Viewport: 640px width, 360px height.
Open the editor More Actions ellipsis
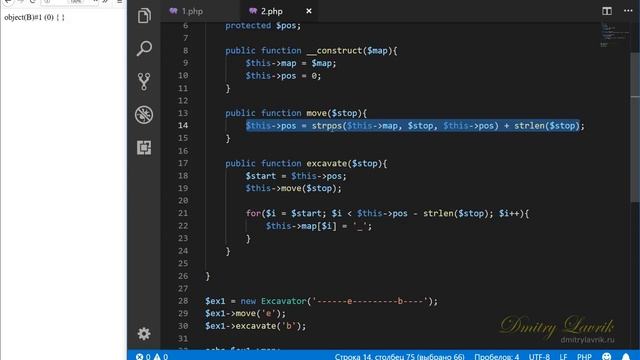628,11
